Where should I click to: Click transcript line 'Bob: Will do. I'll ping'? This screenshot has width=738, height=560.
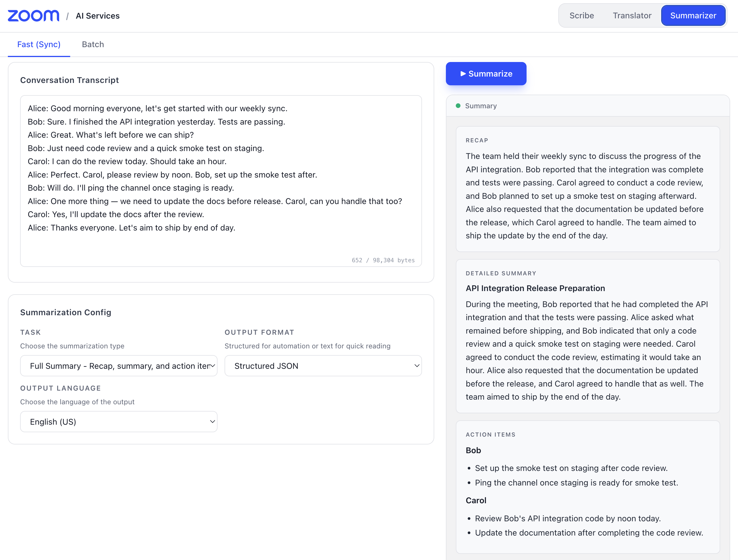pos(131,188)
